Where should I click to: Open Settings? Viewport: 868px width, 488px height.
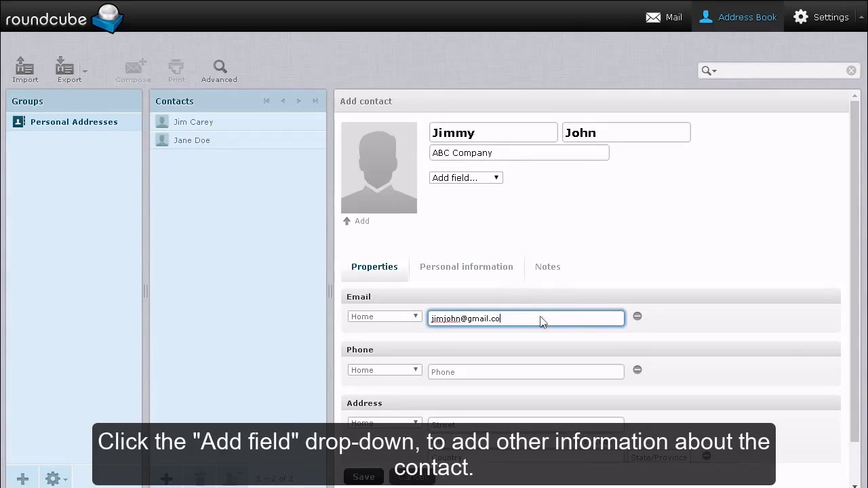[821, 17]
